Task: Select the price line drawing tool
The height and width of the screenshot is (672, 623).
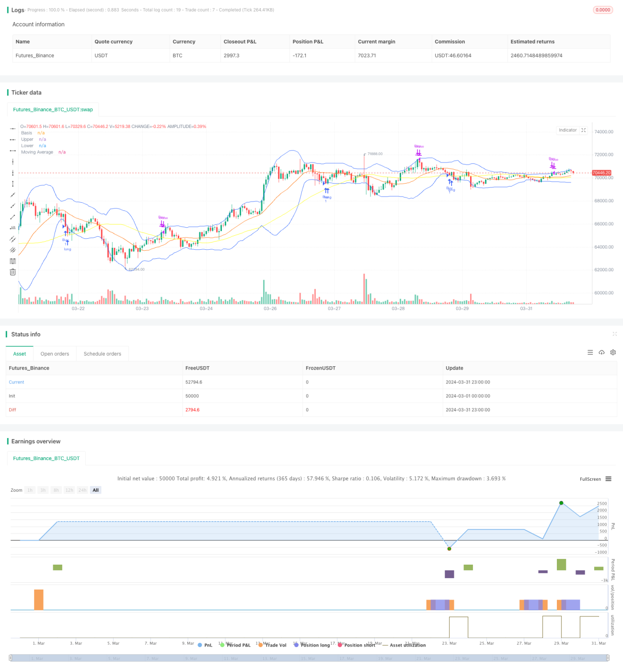Action: tap(13, 228)
